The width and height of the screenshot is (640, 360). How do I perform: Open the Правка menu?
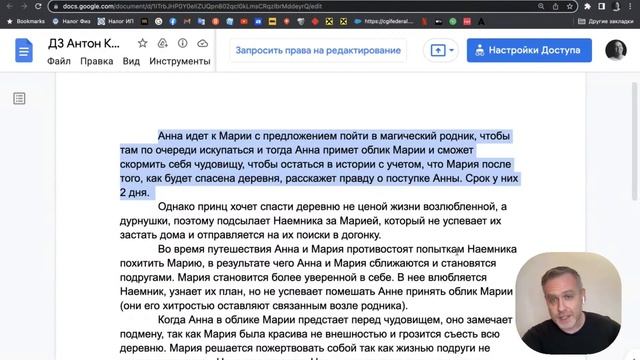tap(97, 61)
